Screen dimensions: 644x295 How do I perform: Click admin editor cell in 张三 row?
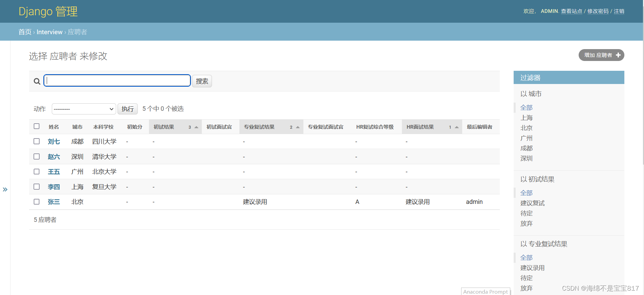[474, 202]
